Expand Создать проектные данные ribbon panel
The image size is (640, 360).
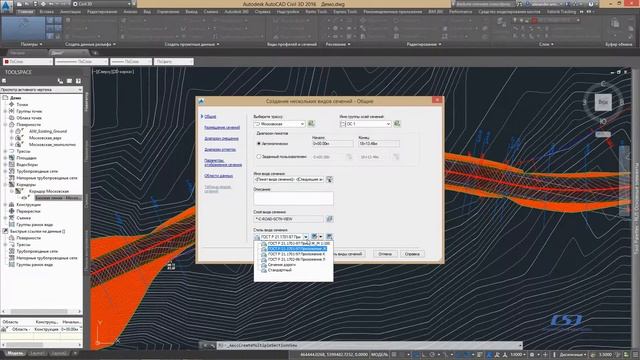192,44
